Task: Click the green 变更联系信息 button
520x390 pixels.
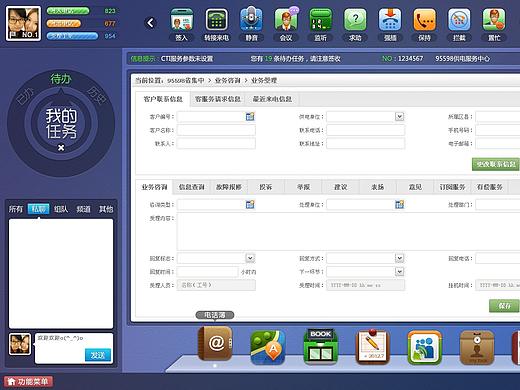Action: [496, 164]
